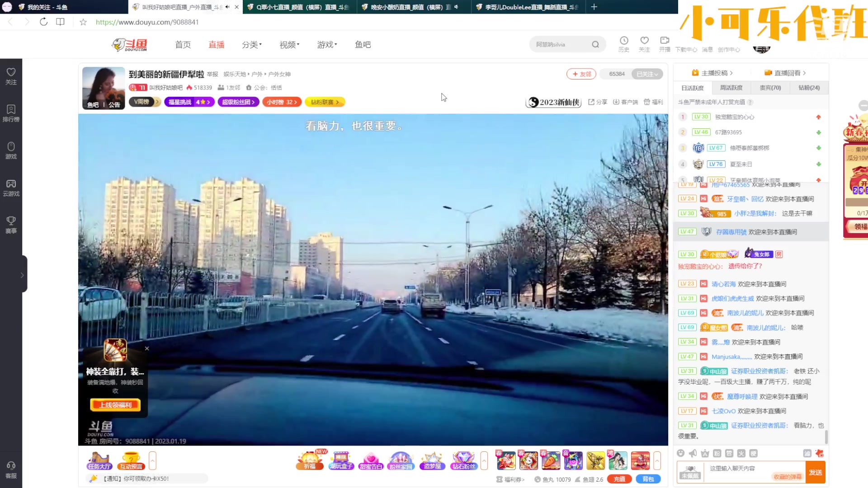Image resolution: width=868 pixels, height=488 pixels.
Task: Open the emoji picker above the chat input
Action: pos(682,453)
